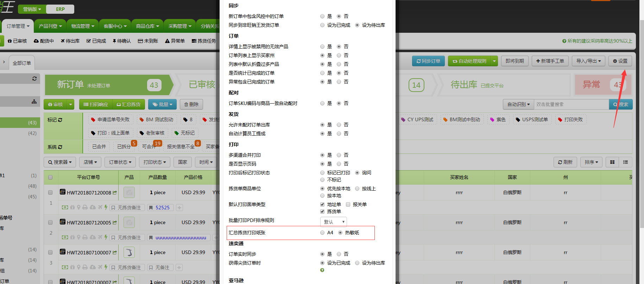Click the 设置 settings button
Viewport: 644px width, 284px height.
pos(620,61)
